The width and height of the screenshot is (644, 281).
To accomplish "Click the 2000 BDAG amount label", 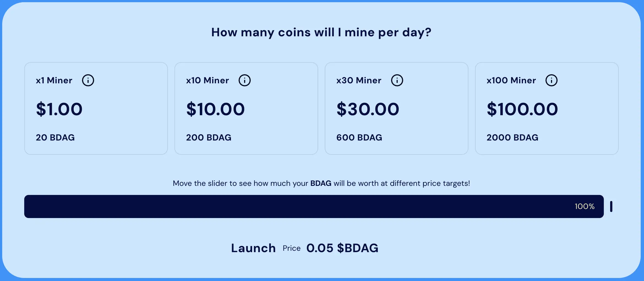I will 512,137.
